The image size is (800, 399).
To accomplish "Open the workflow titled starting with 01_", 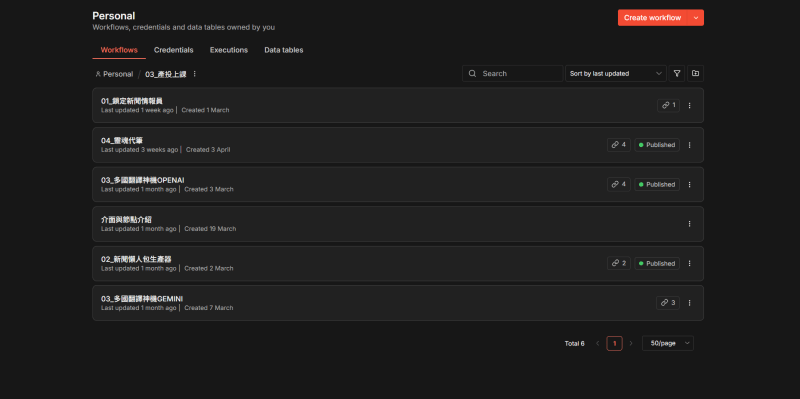I will coord(132,101).
